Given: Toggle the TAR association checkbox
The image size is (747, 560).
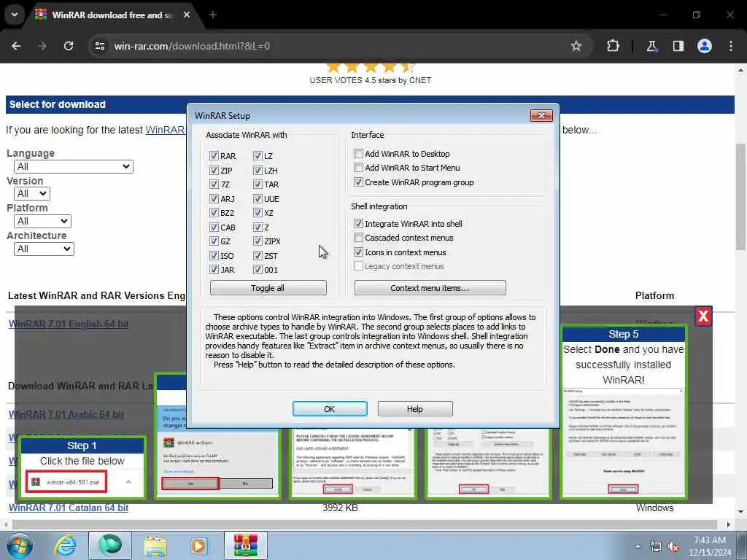Looking at the screenshot, I should 258,184.
